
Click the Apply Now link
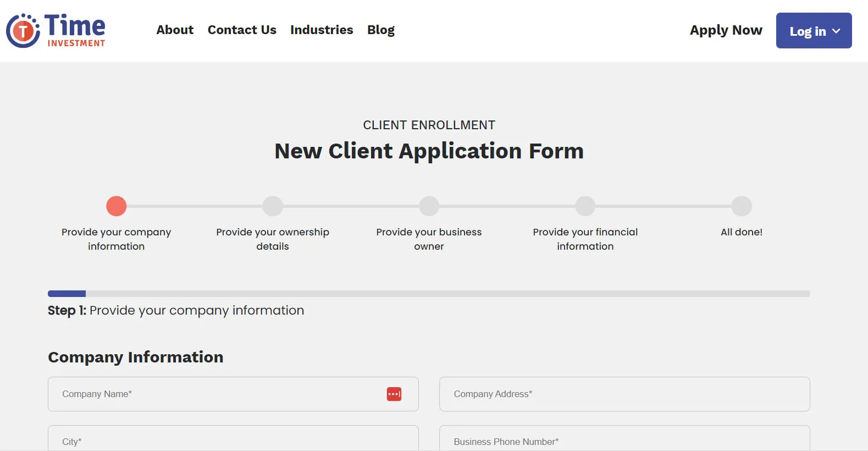(x=726, y=30)
